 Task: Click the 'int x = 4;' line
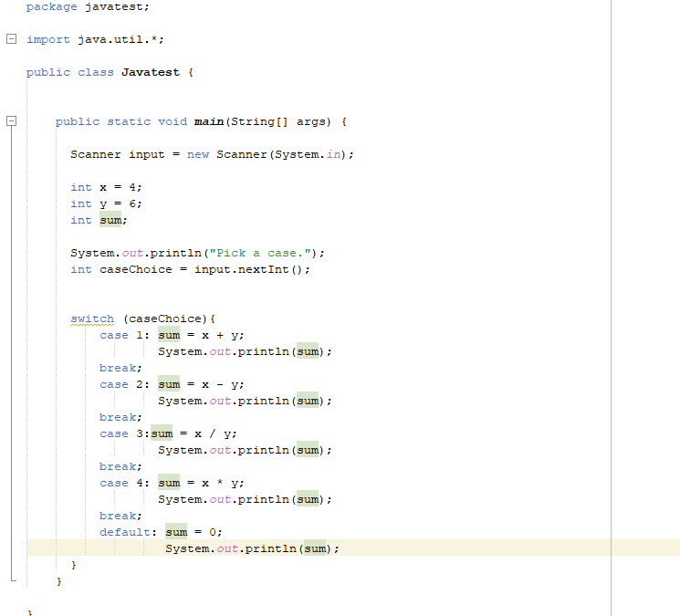pos(106,187)
